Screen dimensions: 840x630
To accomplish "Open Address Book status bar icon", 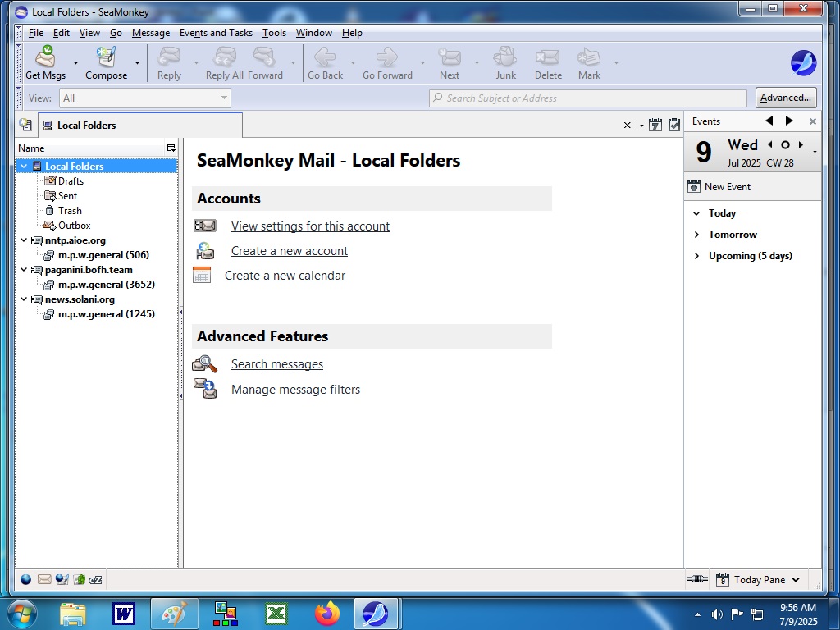I will pos(80,579).
